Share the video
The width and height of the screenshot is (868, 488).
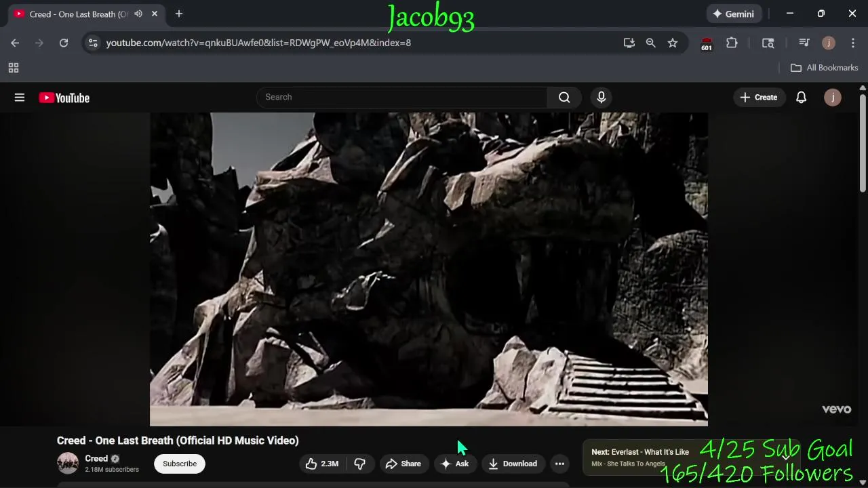[403, 464]
